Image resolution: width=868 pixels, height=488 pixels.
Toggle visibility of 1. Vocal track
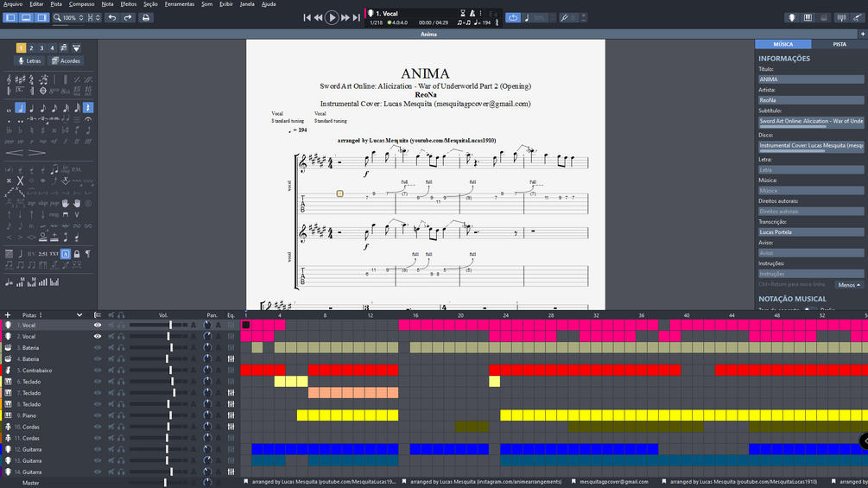pos(98,326)
